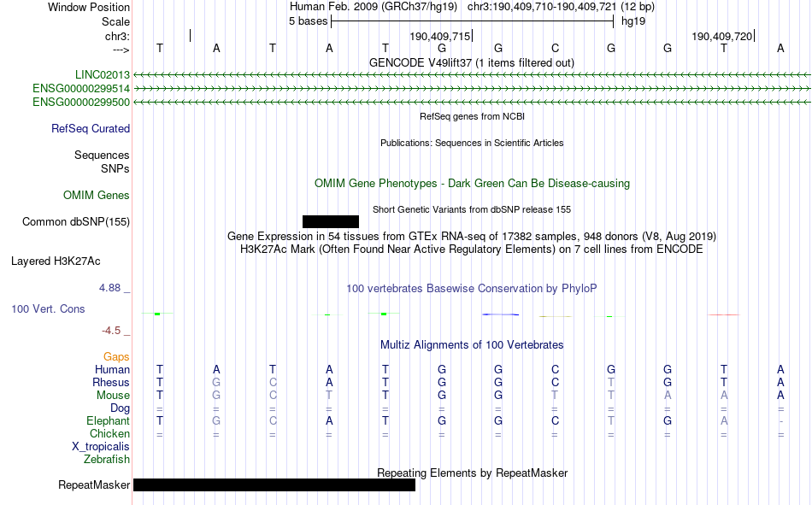Click the 4.88 PhyloP upper scale value
The width and height of the screenshot is (812, 505).
click(109, 287)
